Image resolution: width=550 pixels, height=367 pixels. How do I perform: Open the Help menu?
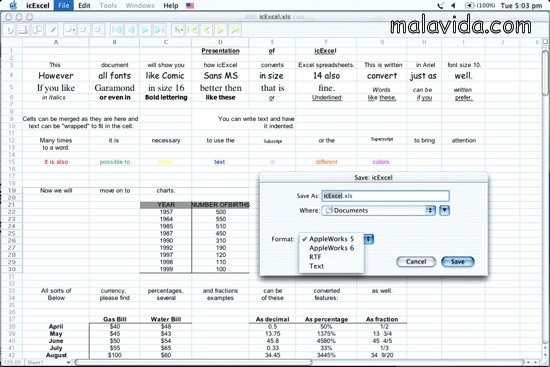point(171,6)
